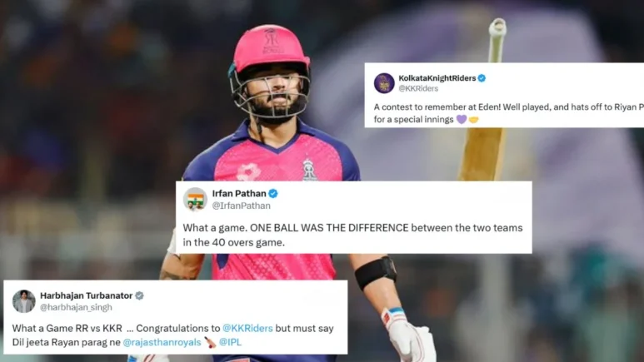Viewport: 644px width, 362px height.
Task: Open the @KKRiders mention link
Action: pyautogui.click(x=247, y=329)
